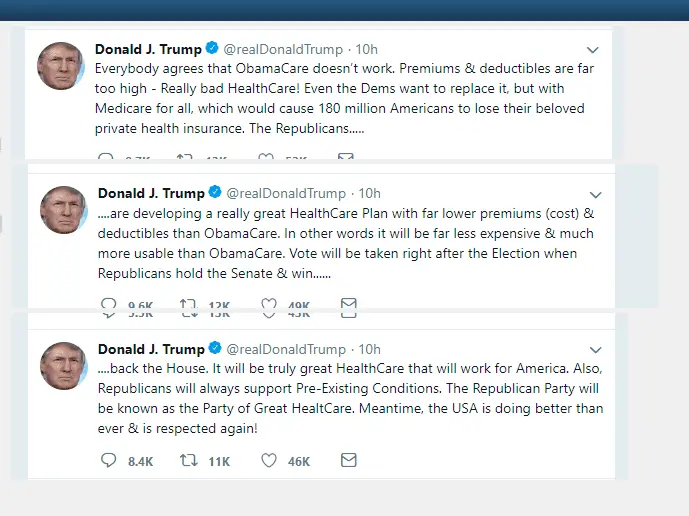689x516 pixels.
Task: Click the verified badge on the first tweet
Action: pyautogui.click(x=212, y=48)
